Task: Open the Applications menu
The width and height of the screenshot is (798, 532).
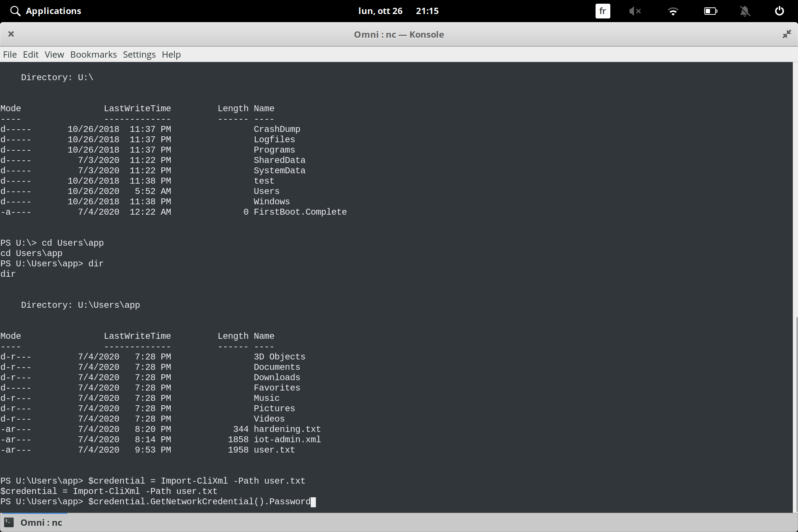Action: tap(54, 11)
